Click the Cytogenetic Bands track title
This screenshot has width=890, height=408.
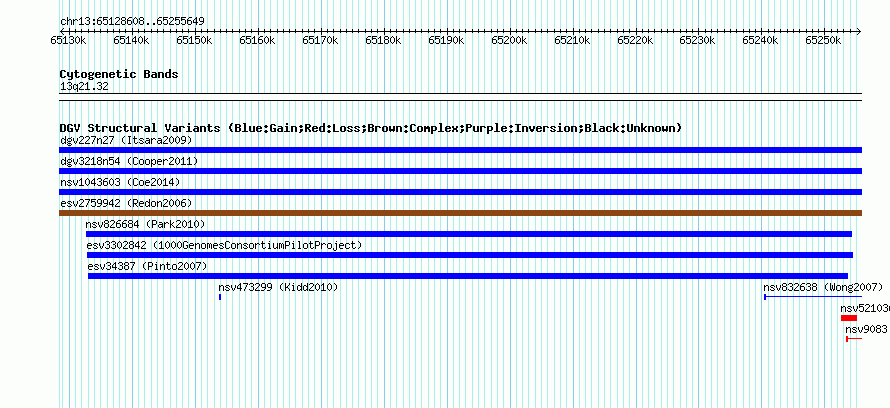coord(119,74)
